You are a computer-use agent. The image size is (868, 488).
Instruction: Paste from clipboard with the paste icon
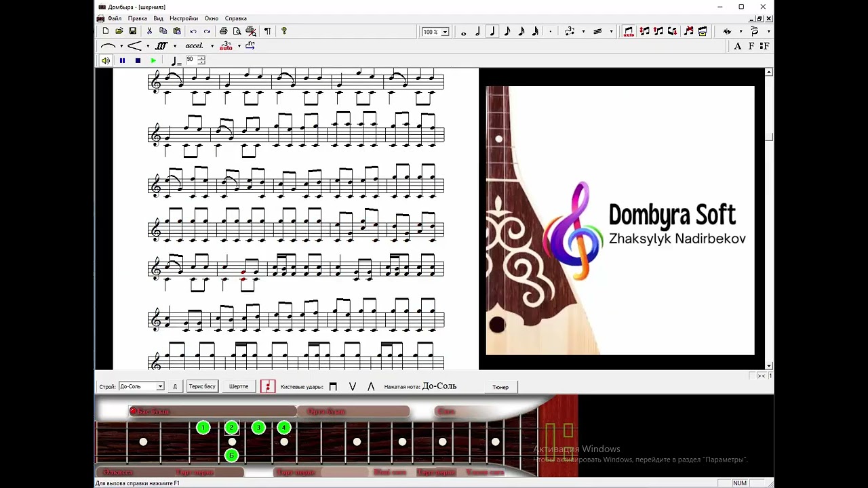(177, 31)
